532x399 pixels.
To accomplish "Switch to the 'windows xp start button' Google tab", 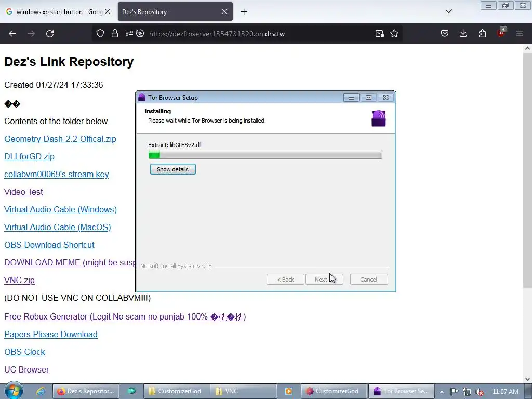I will (x=58, y=11).
